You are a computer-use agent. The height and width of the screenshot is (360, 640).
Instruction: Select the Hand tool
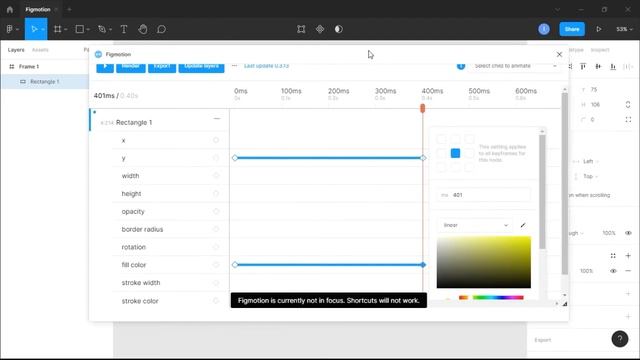coord(142,29)
